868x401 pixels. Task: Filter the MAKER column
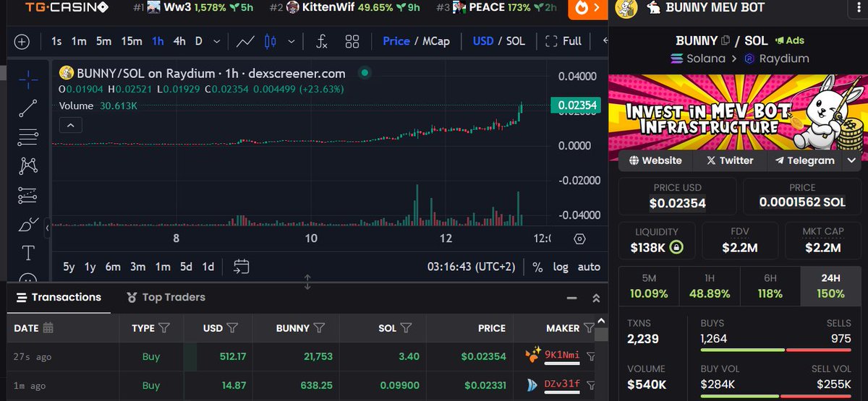pyautogui.click(x=589, y=328)
